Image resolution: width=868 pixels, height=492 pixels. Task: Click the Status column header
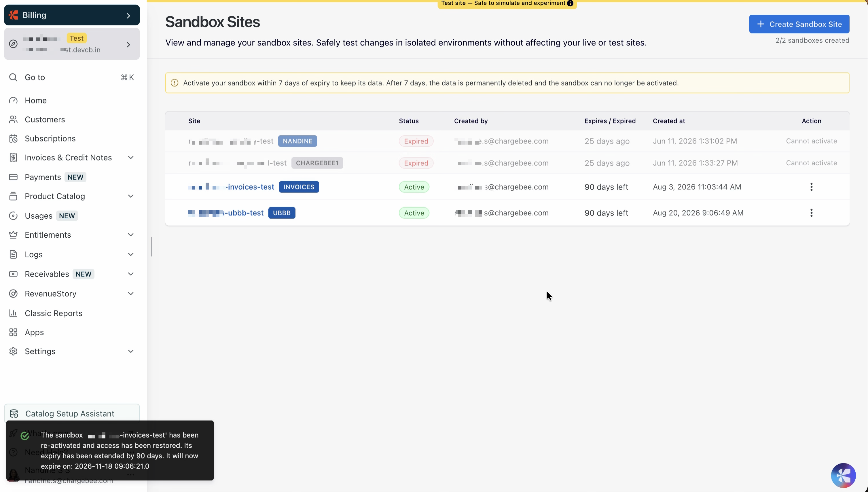coord(409,121)
